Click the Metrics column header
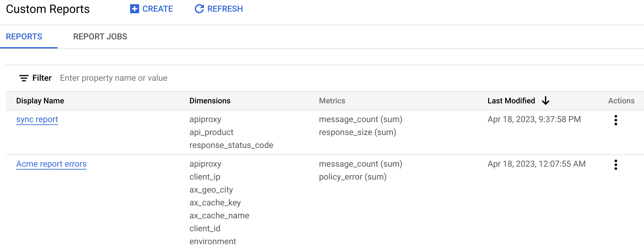The width and height of the screenshot is (644, 250). tap(332, 101)
